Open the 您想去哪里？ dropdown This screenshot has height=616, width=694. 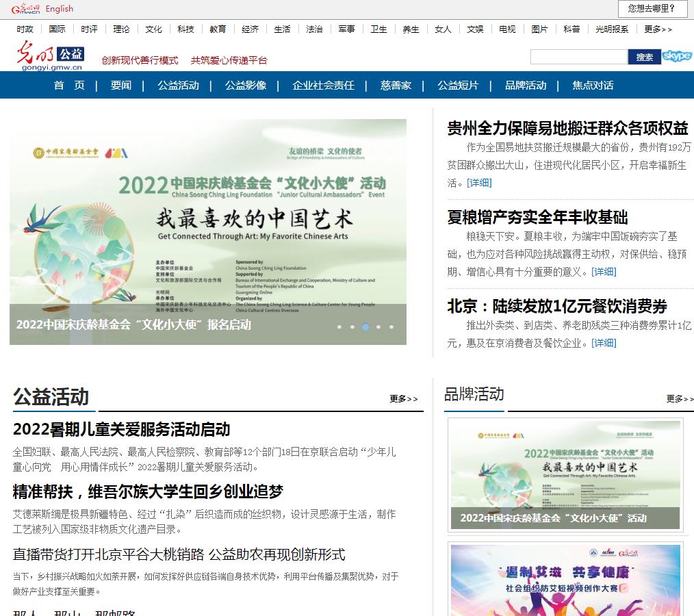pos(652,8)
